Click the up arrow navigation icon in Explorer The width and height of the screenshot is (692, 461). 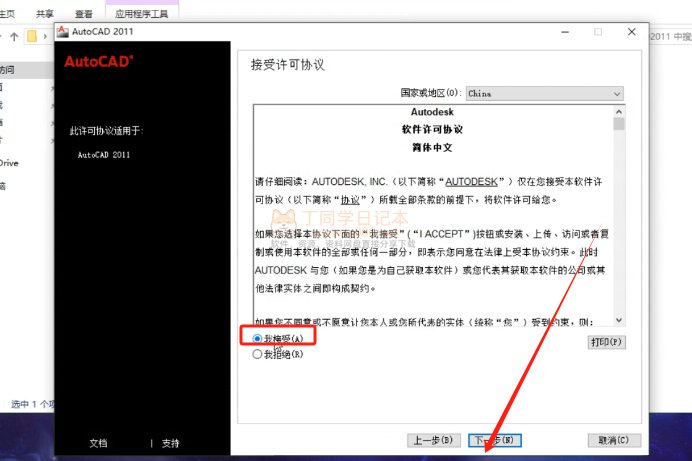point(14,37)
